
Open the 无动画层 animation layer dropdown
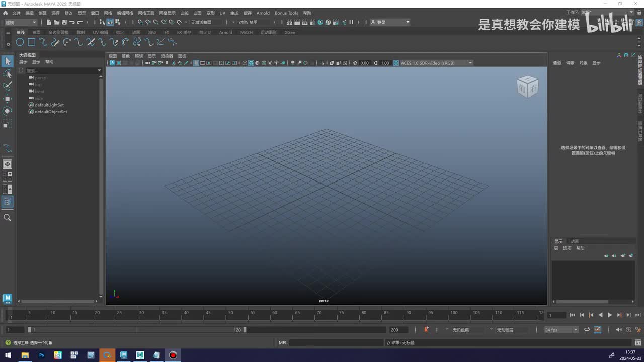[511, 330]
